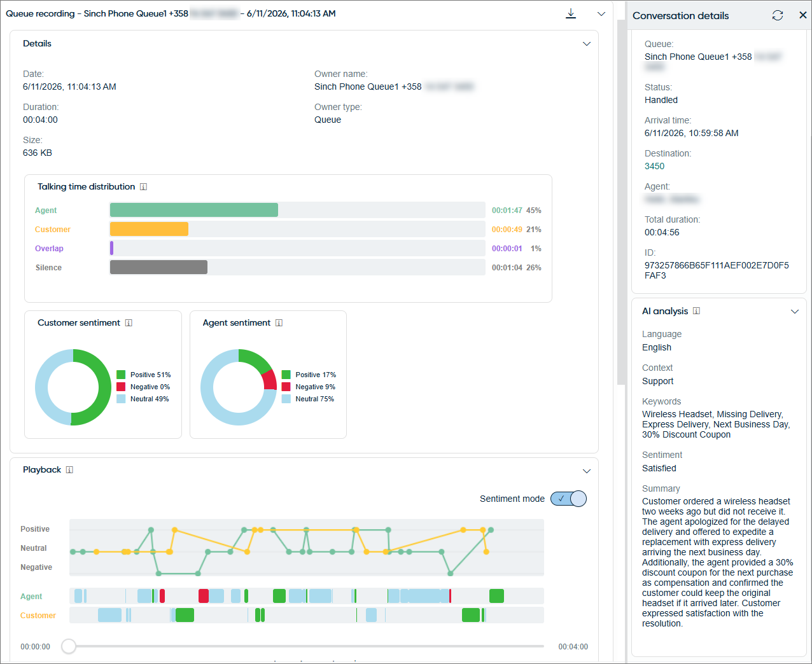Click the first red Agent timeline segment
This screenshot has height=664, width=812.
pyautogui.click(x=162, y=596)
